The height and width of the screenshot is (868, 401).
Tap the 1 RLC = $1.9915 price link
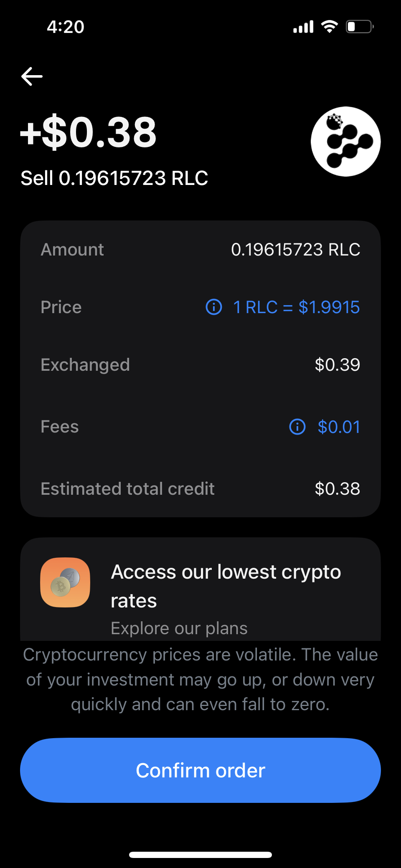296,307
